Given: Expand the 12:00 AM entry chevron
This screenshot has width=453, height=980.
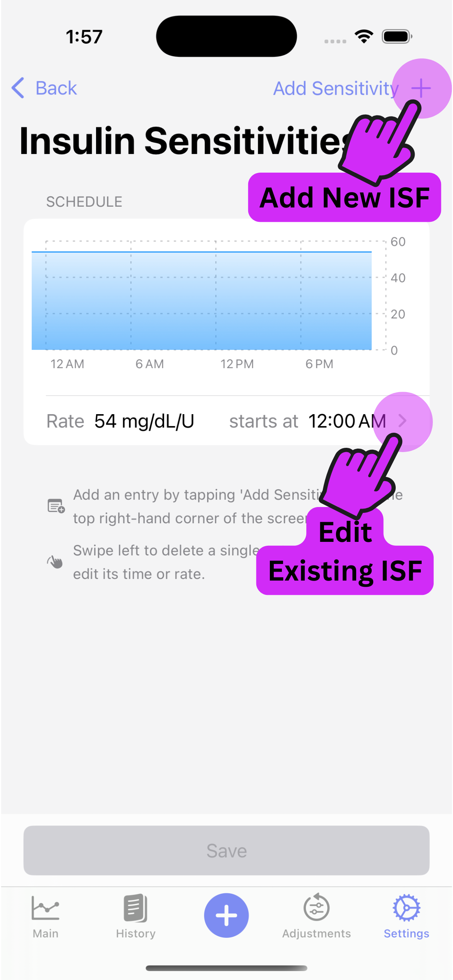Looking at the screenshot, I should pos(403,421).
